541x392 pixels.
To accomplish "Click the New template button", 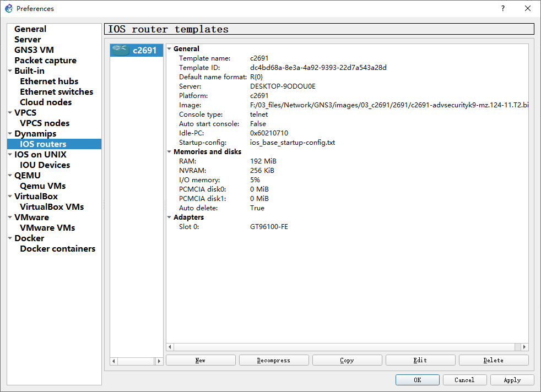I will pyautogui.click(x=201, y=360).
